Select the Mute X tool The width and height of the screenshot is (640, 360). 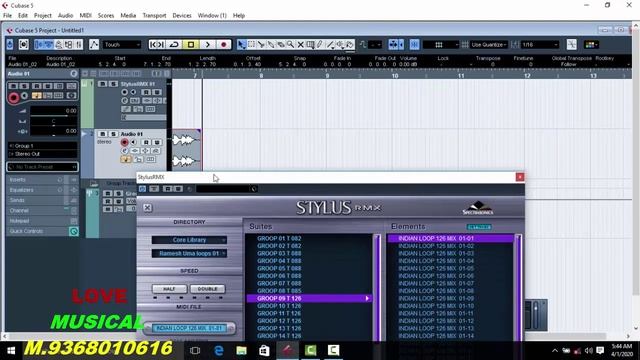coord(300,44)
